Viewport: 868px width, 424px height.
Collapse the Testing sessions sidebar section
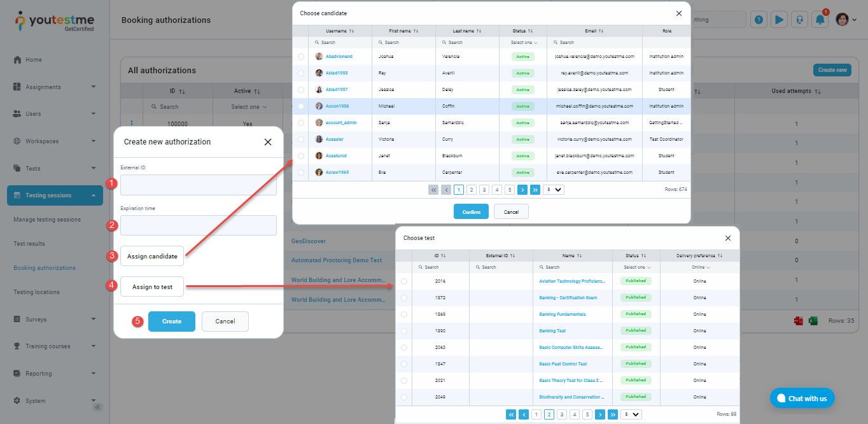pos(93,195)
